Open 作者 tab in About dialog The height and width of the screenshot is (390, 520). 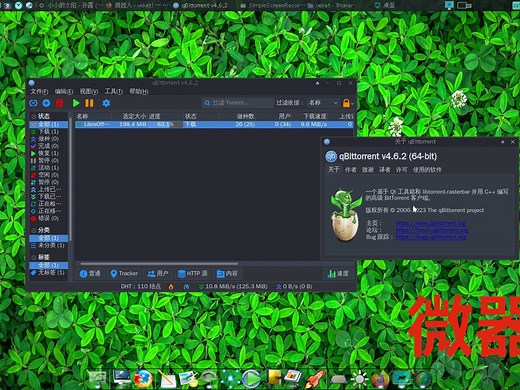click(350, 170)
